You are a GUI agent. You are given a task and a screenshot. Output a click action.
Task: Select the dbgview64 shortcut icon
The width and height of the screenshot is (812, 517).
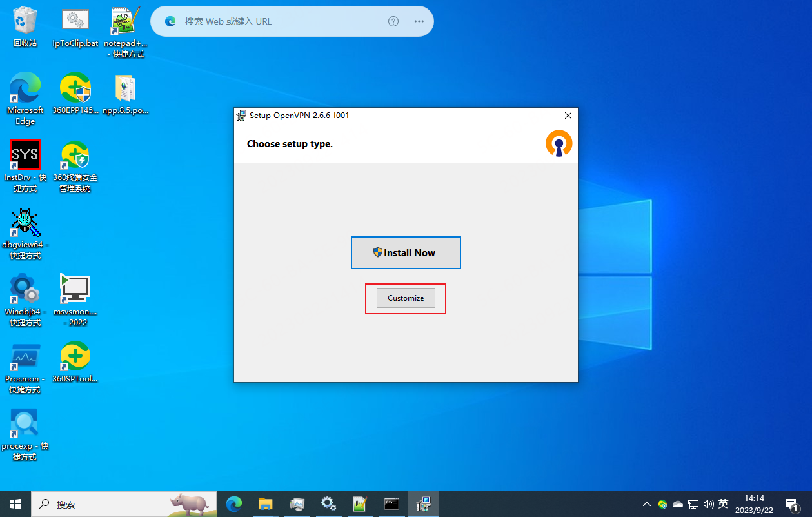[25, 233]
